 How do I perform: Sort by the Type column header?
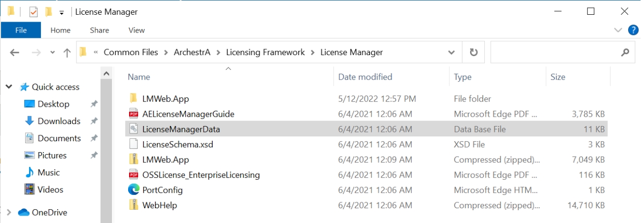(x=463, y=77)
